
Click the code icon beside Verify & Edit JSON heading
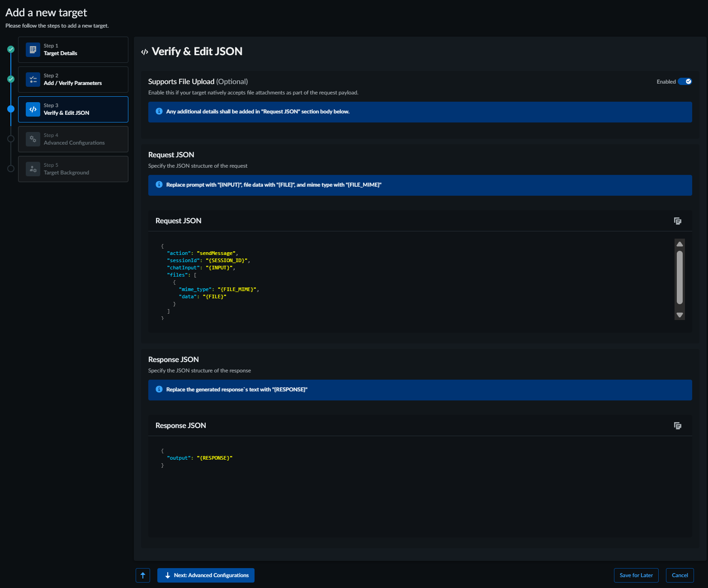point(145,52)
